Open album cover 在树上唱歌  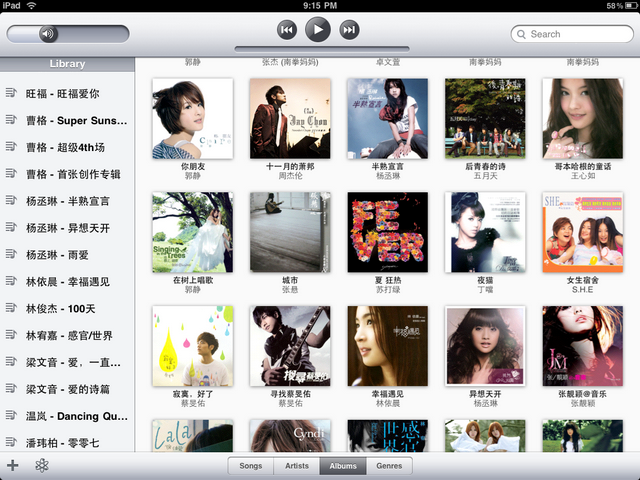pos(193,232)
